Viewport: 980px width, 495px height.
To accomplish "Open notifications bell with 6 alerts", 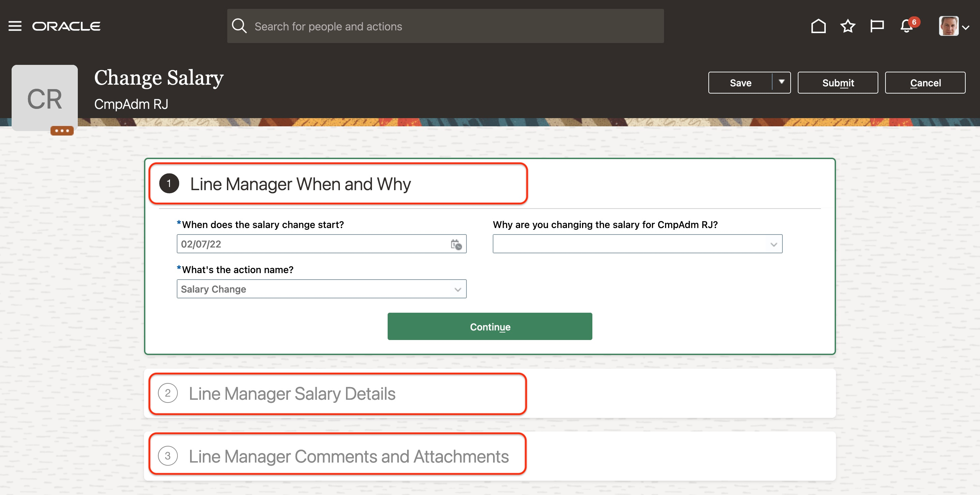I will tap(907, 26).
